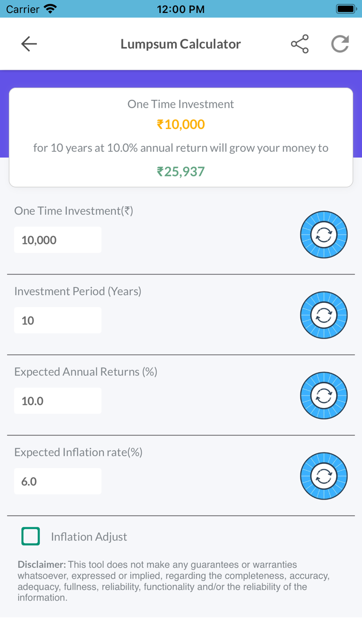This screenshot has width=362, height=644.
Task: Edit the Expected Annual Returns field
Action: pyautogui.click(x=57, y=401)
